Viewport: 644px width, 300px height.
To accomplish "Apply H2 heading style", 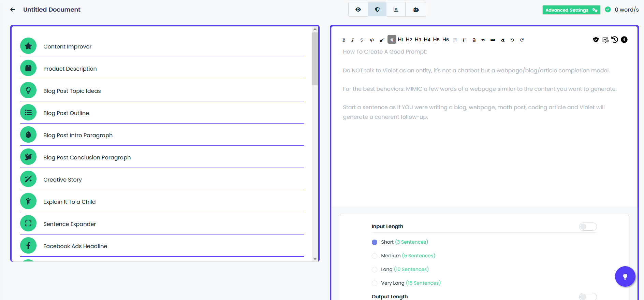I will [x=409, y=40].
